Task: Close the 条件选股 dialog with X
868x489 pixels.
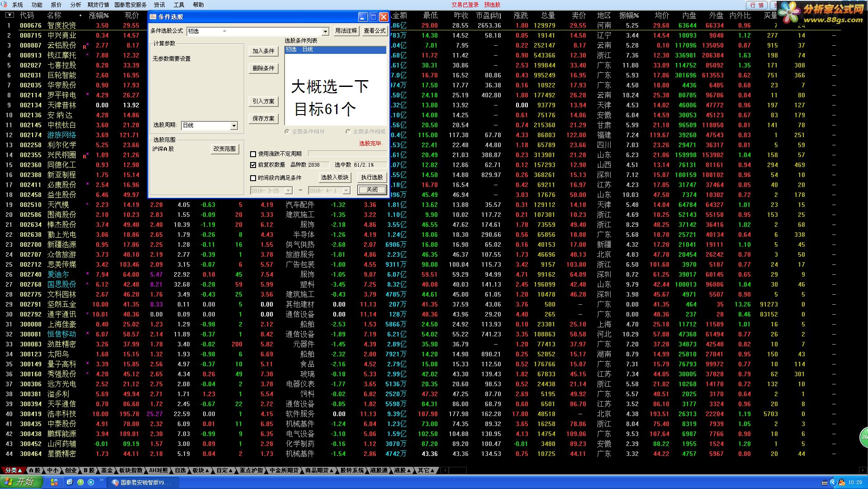Action: [384, 17]
